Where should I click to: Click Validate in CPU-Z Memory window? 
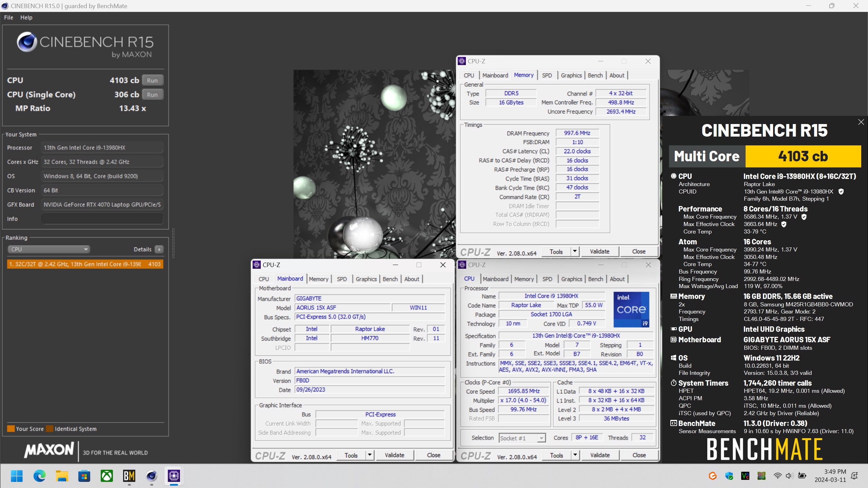(x=599, y=251)
